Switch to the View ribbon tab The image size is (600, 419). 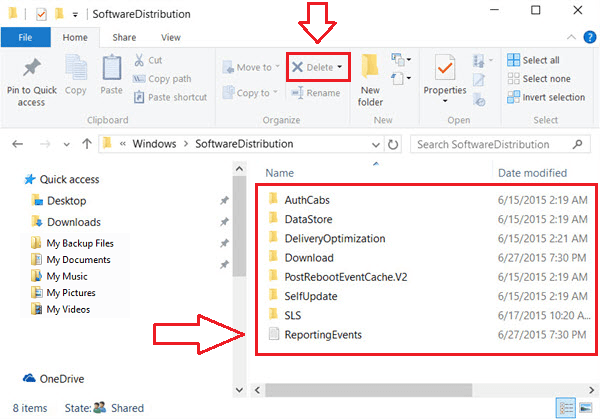click(x=171, y=37)
